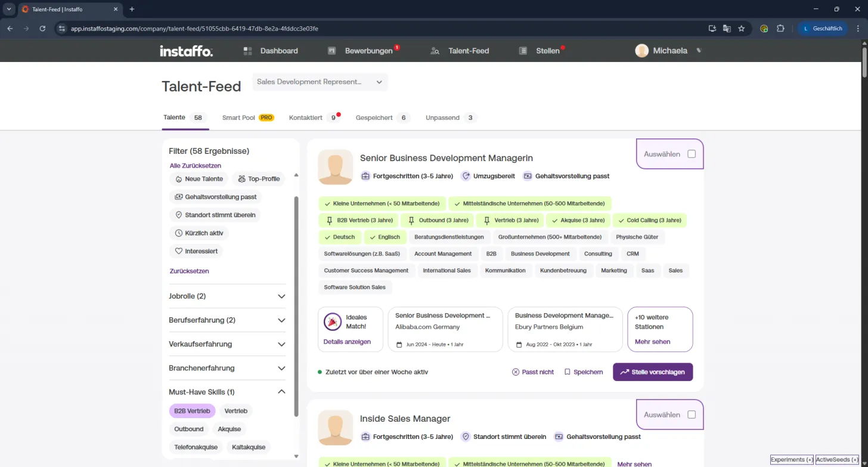The height and width of the screenshot is (467, 868).
Task: Switch to the Smart Pool tab
Action: coord(248,117)
